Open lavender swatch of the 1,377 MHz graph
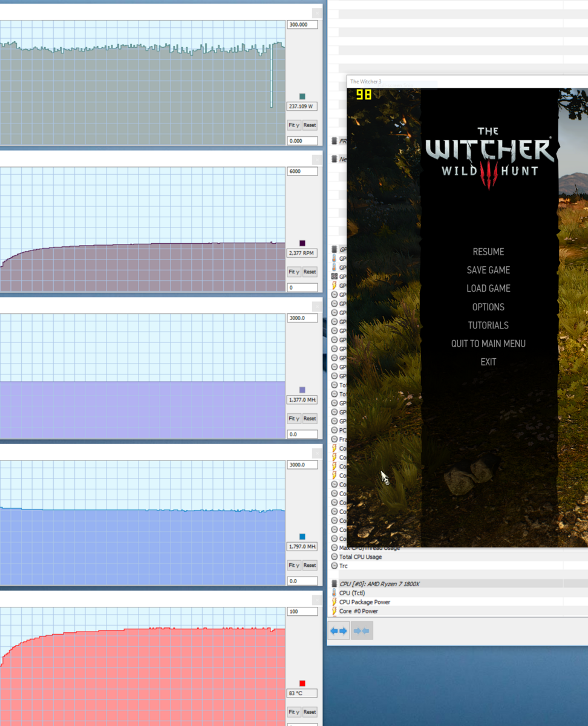 click(302, 390)
